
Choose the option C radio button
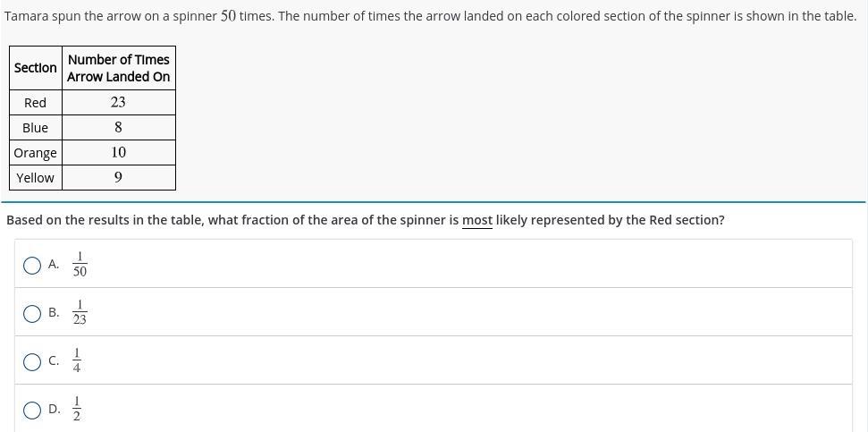click(x=32, y=361)
